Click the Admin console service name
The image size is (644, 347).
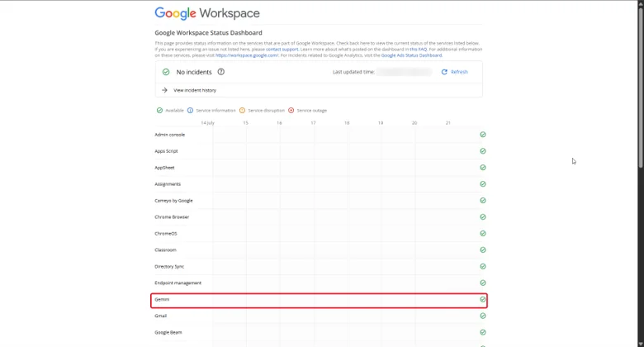point(169,135)
